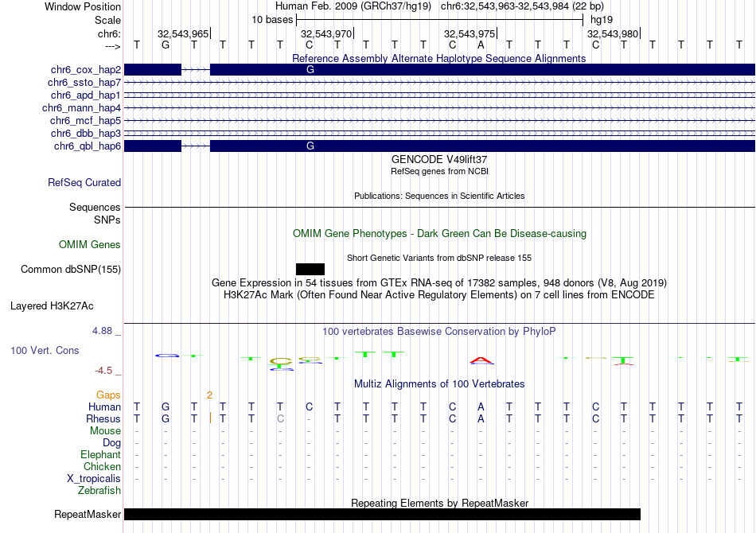Click the RefSeq Curated label
The height and width of the screenshot is (533, 756).
(84, 183)
